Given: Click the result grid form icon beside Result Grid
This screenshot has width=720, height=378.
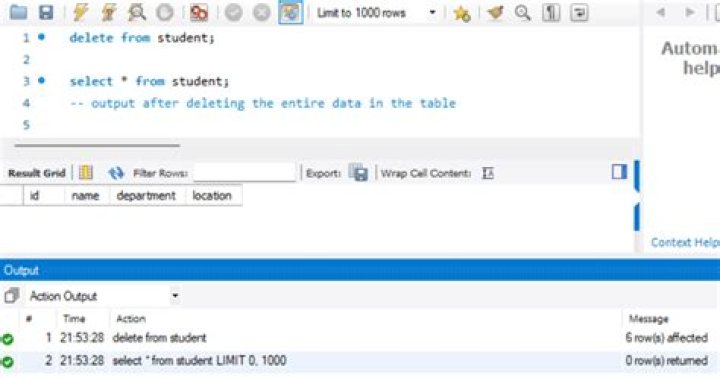Looking at the screenshot, I should [86, 173].
